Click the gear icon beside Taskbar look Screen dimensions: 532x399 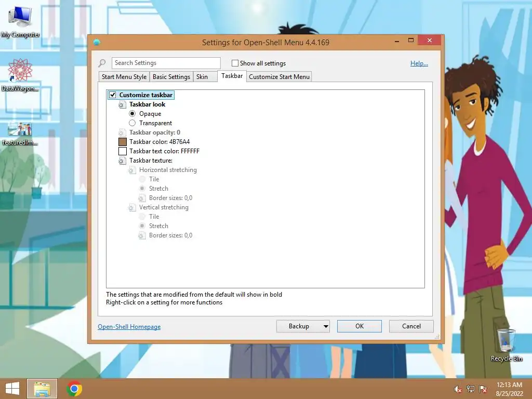pos(122,104)
